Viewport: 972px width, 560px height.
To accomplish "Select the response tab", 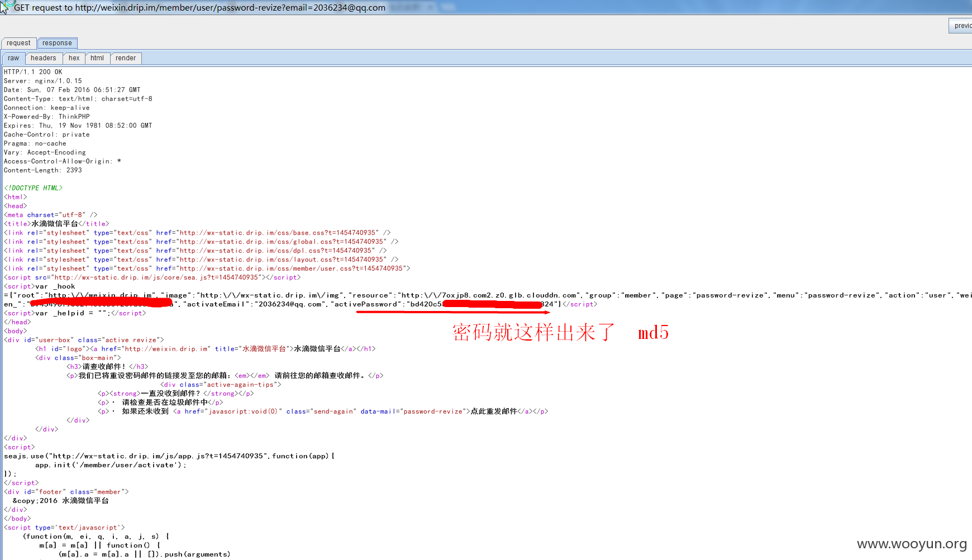I will tap(57, 43).
